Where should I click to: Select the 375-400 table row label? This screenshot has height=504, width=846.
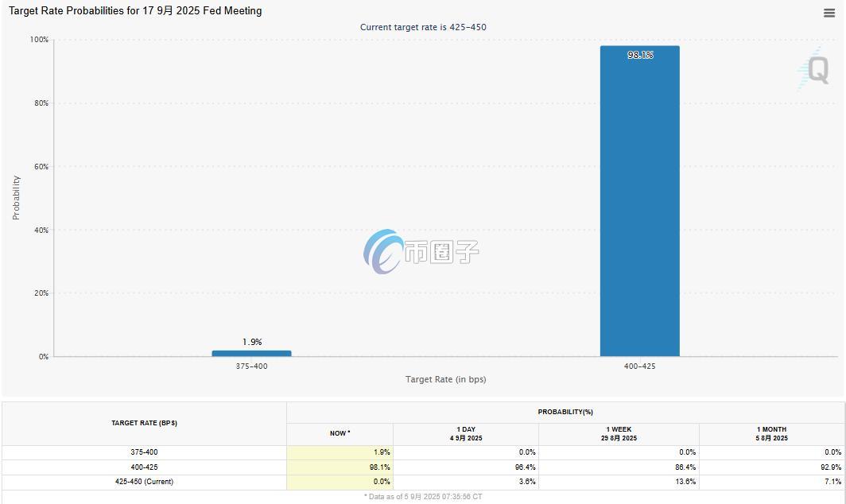pyautogui.click(x=144, y=452)
